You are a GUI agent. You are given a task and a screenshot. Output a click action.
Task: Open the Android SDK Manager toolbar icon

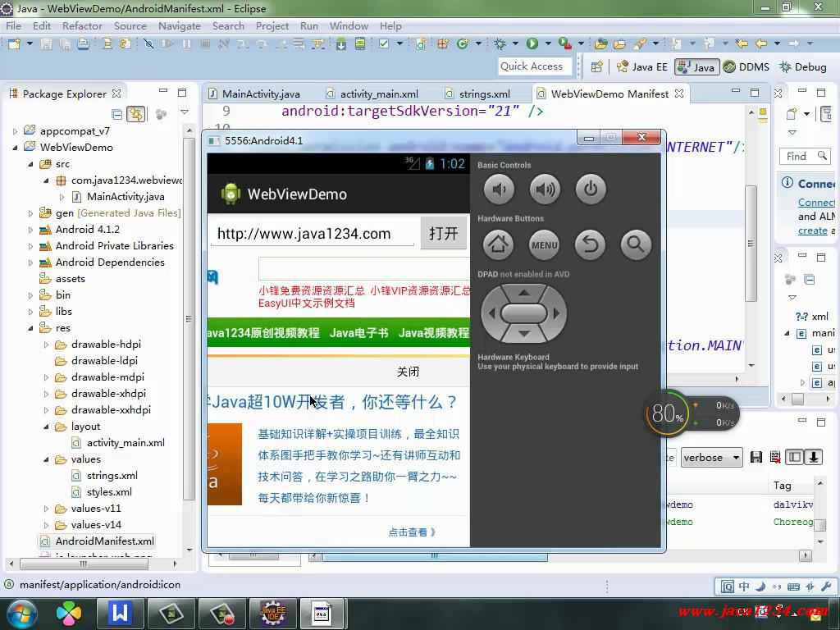[341, 44]
